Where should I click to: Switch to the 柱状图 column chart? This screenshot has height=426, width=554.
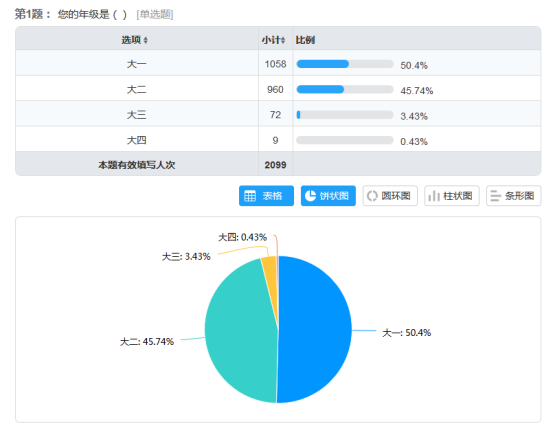[452, 196]
